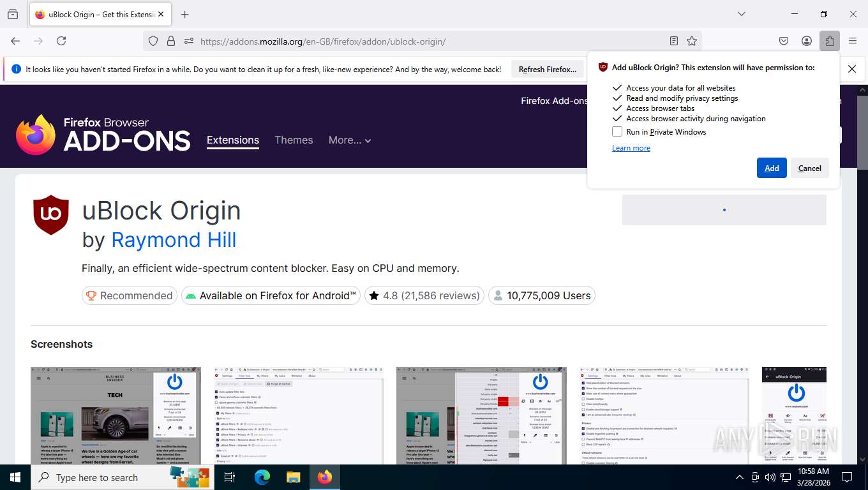
Task: Launch Microsoft Edge from taskbar
Action: (262, 477)
